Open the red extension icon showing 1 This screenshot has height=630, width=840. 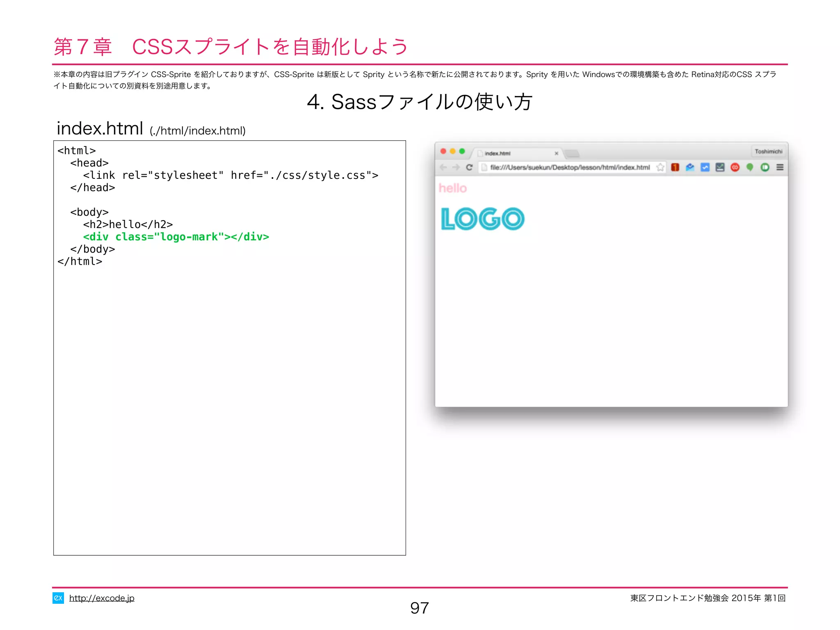675,167
